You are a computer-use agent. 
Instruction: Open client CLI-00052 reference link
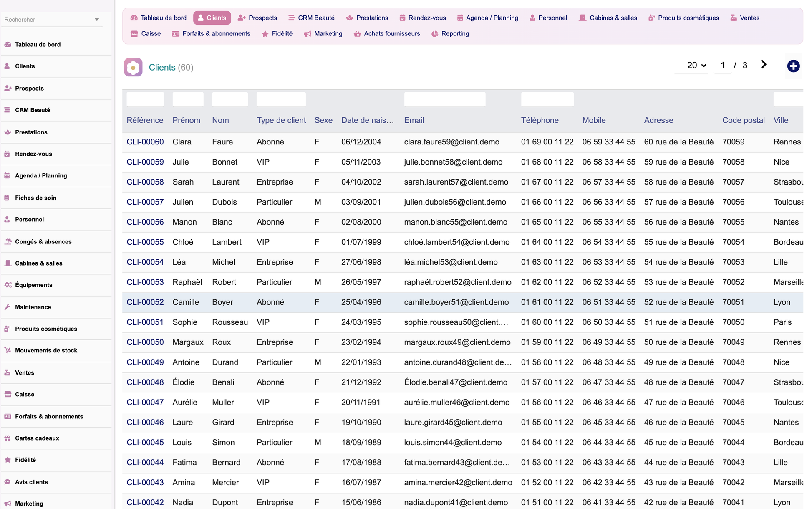[145, 302]
